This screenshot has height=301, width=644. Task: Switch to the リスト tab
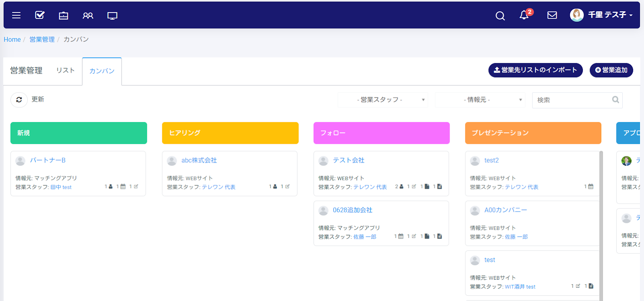65,70
